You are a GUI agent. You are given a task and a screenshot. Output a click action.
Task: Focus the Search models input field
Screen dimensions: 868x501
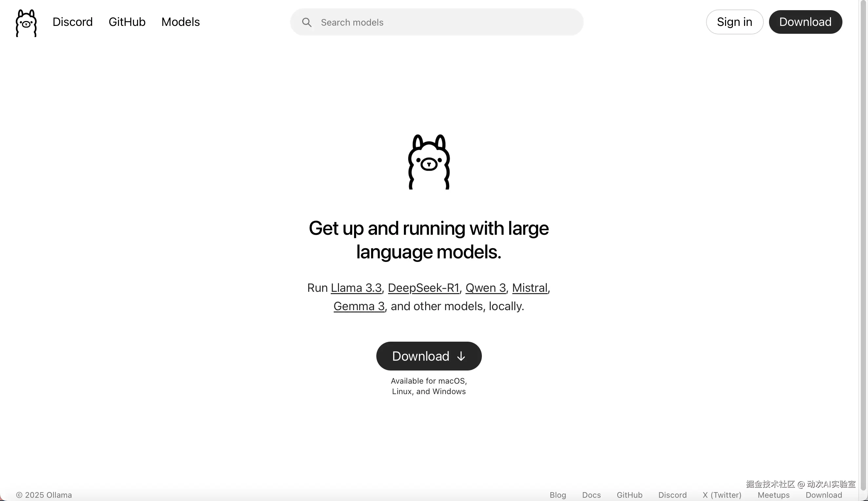(x=437, y=22)
